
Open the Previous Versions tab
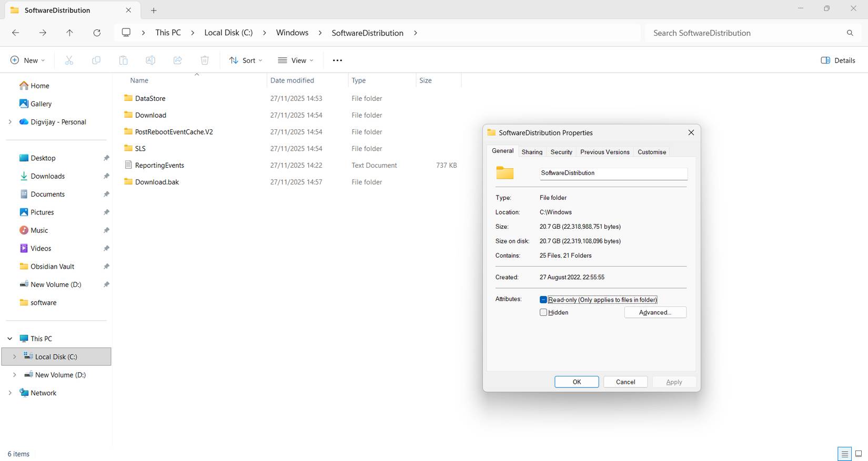(605, 152)
